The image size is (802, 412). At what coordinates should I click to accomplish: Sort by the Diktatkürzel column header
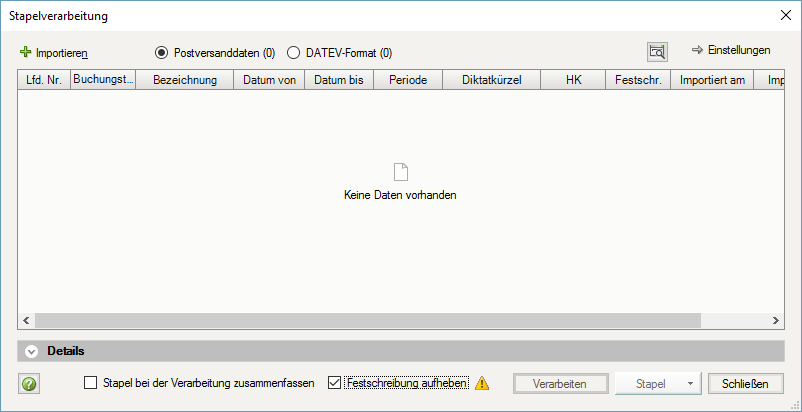[x=492, y=80]
